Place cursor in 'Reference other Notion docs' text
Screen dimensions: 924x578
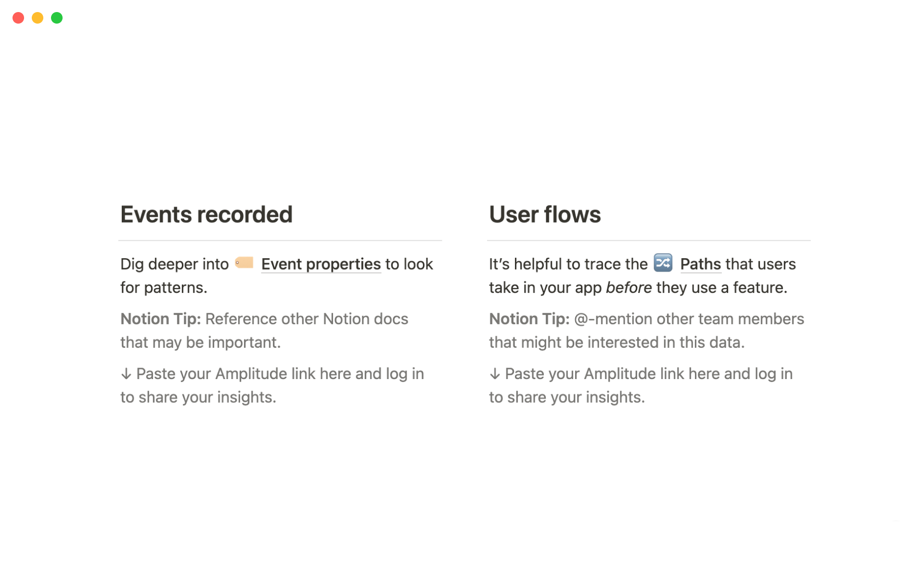click(x=307, y=319)
